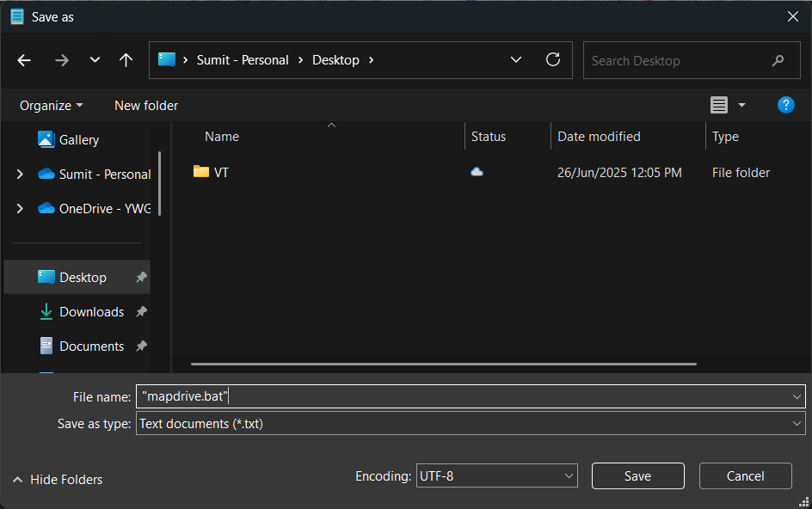Sort files by the Name column header
Image resolution: width=812 pixels, height=509 pixels.
coord(221,136)
